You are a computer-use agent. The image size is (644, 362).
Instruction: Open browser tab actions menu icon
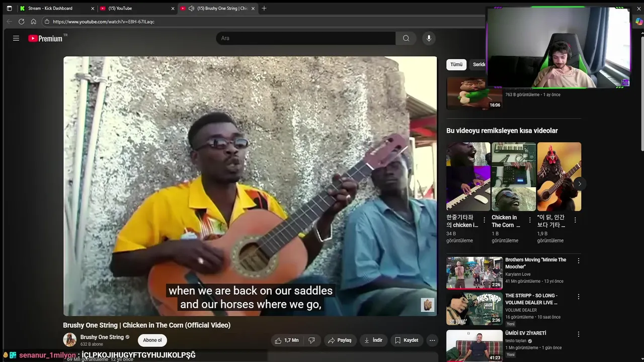coord(9,8)
